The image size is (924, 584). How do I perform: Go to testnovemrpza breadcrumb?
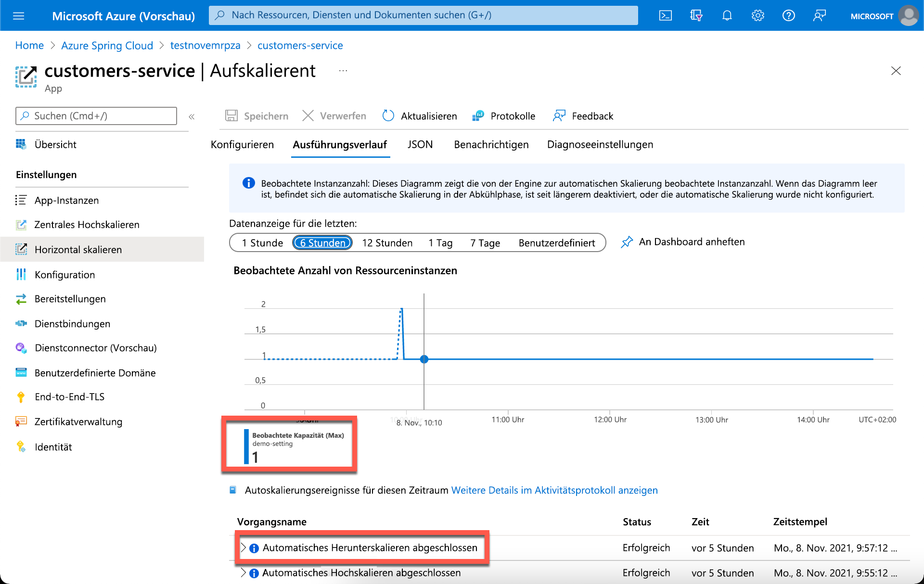coord(205,45)
